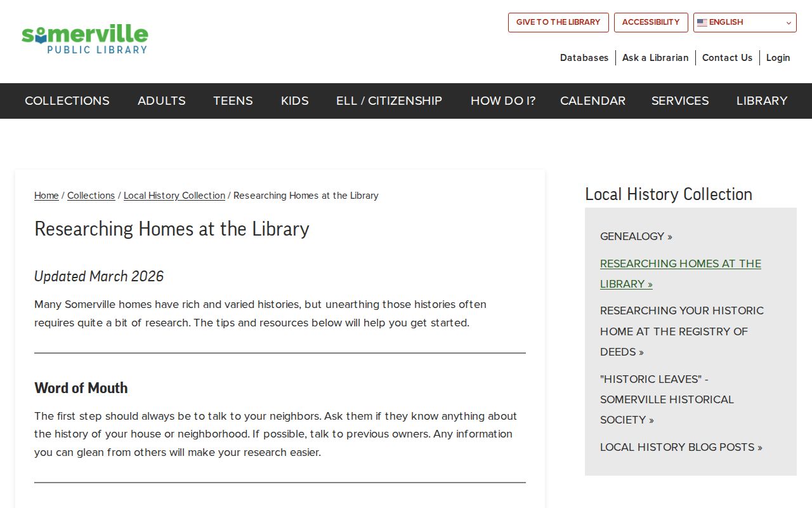
Task: Open the Teens menu
Action: click(x=233, y=101)
